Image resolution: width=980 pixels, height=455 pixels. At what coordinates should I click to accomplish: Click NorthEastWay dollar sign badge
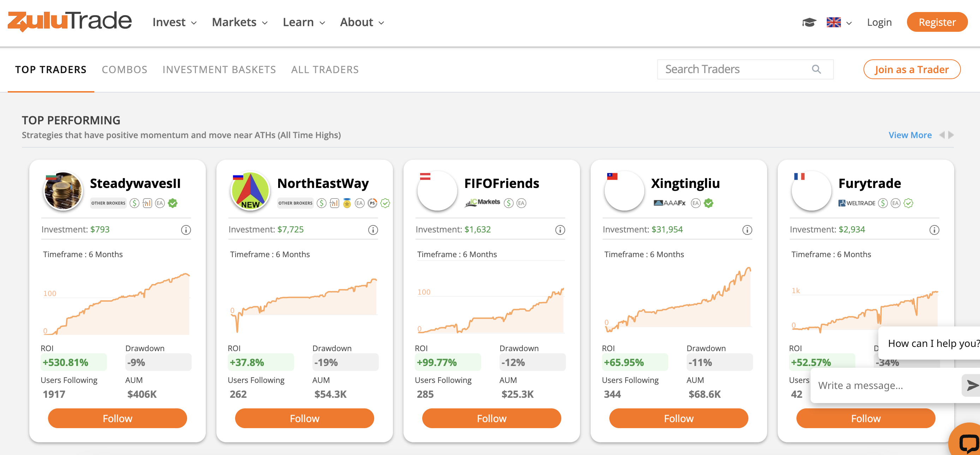tap(322, 203)
